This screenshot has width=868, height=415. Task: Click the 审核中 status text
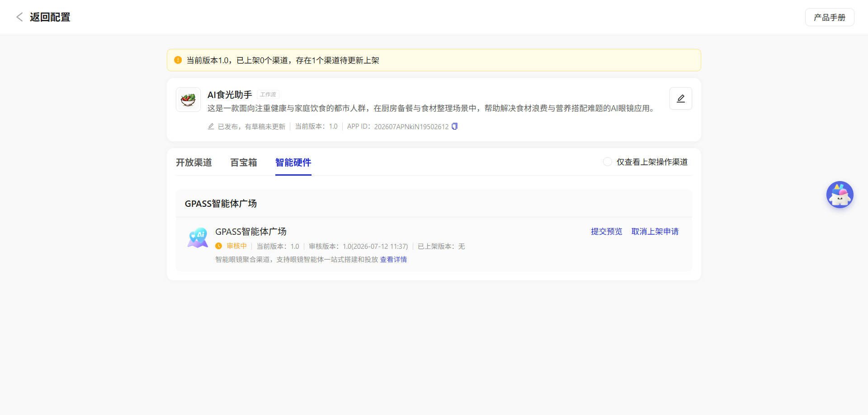pyautogui.click(x=237, y=246)
